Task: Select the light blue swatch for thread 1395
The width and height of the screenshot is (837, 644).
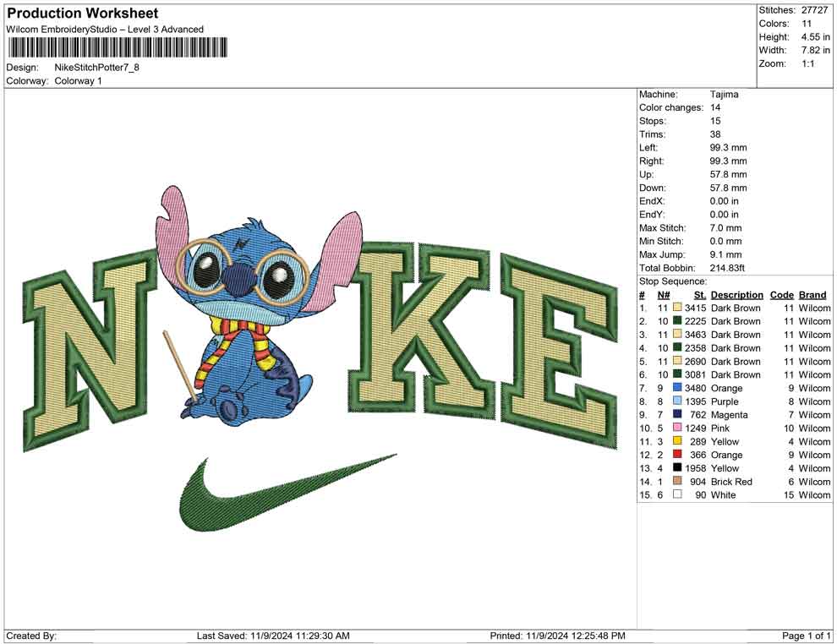Action: point(677,401)
